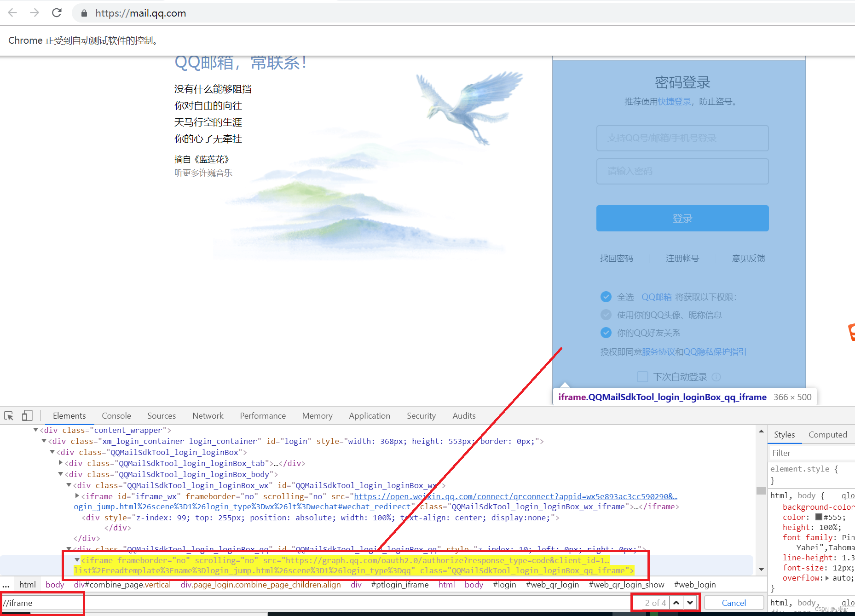Open the Memory tab
Image resolution: width=855 pixels, height=616 pixels.
pos(317,416)
